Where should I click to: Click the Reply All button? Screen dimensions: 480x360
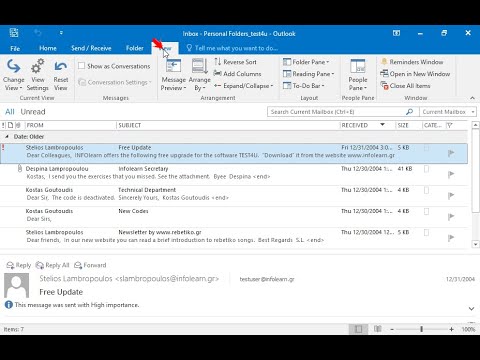coord(52,265)
